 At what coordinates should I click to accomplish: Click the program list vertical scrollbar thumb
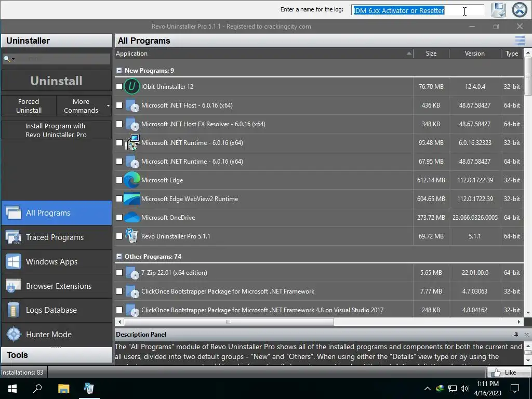pos(528,76)
